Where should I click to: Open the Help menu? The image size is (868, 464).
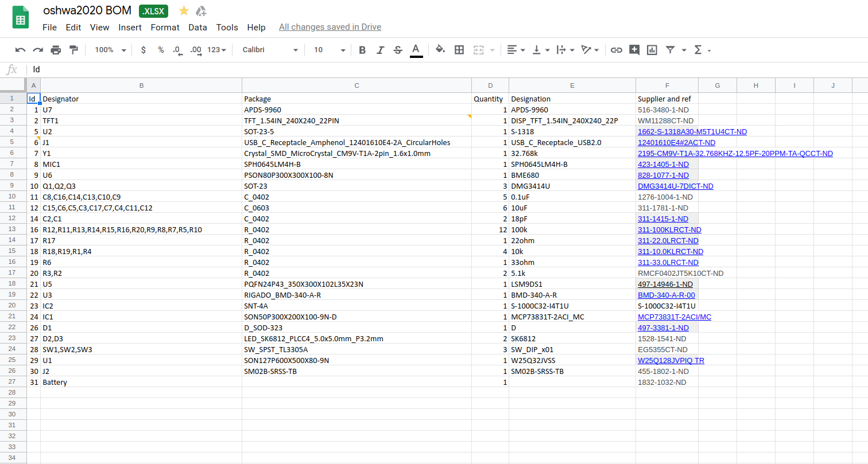click(x=256, y=27)
